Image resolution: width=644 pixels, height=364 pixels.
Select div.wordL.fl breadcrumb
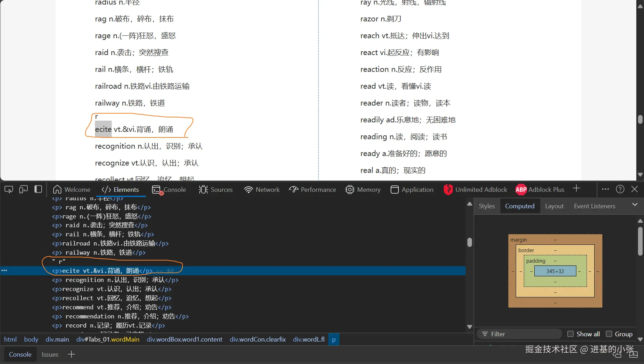[x=309, y=339]
